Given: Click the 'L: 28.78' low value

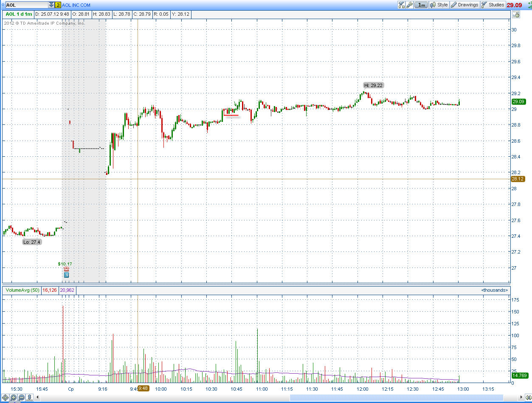Looking at the screenshot, I should pyautogui.click(x=121, y=14).
